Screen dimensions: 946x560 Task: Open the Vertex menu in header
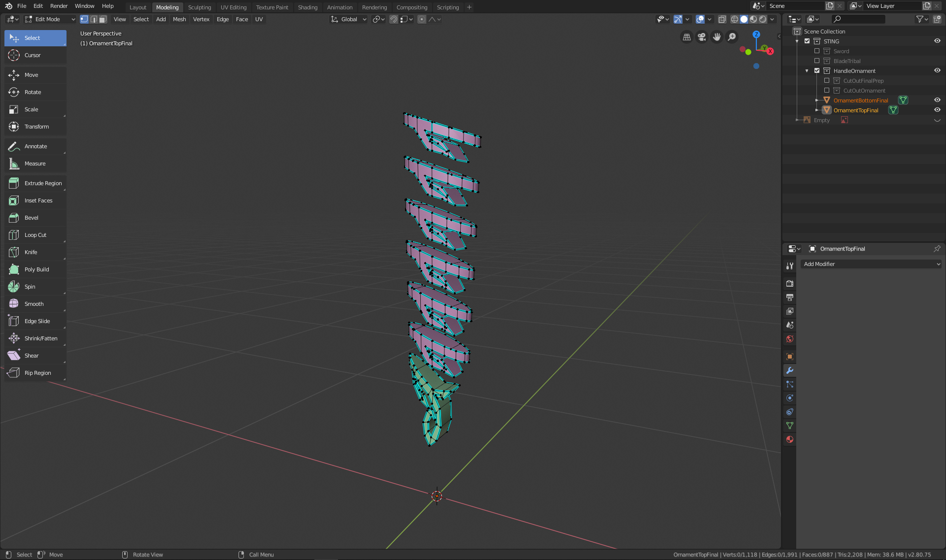tap(201, 19)
